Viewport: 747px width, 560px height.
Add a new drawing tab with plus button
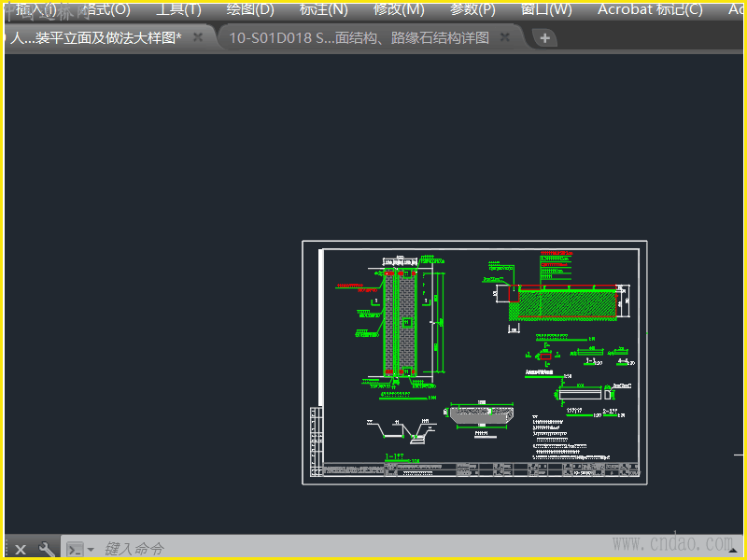[x=545, y=38]
